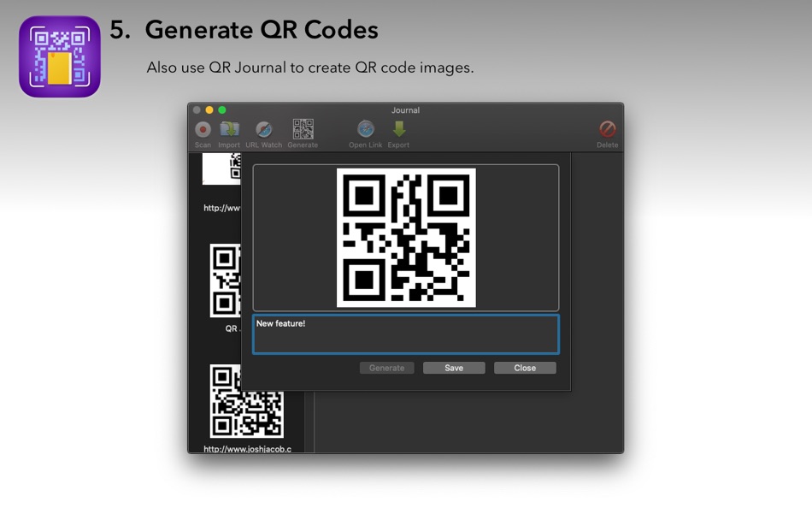Open the Import toolbar icon
This screenshot has height=508, width=812.
point(229,129)
